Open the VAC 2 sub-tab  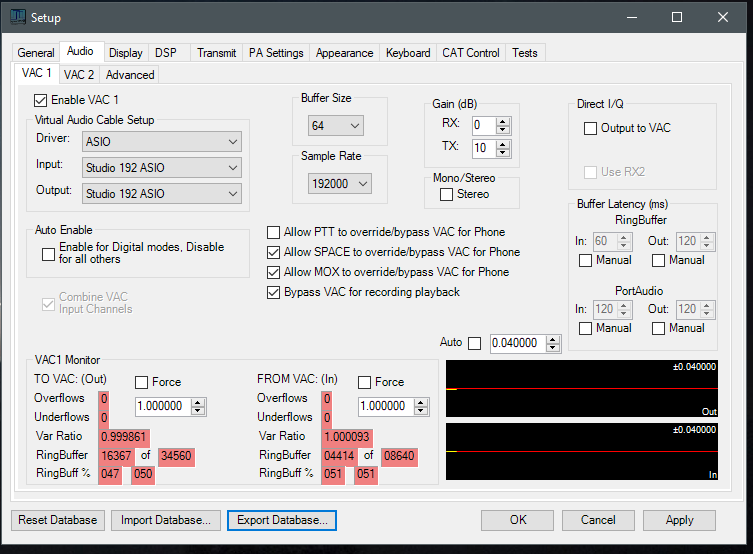(79, 74)
